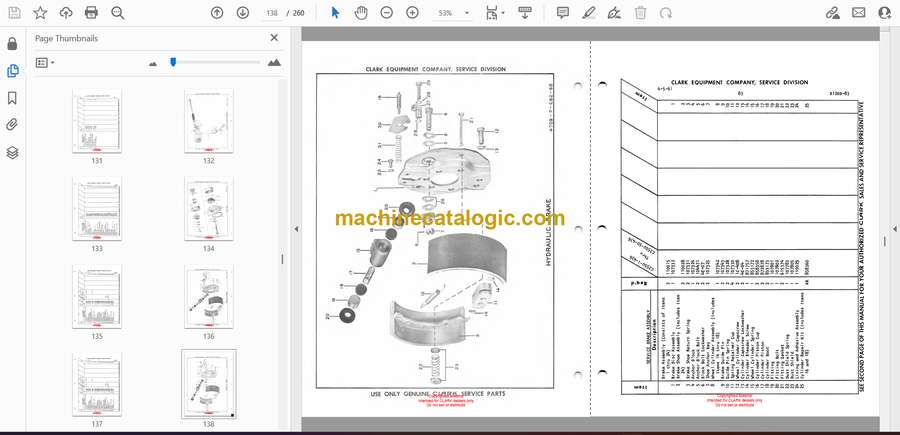This screenshot has width=900, height=435.
Task: Open the attachments paperclip panel
Action: tap(13, 125)
